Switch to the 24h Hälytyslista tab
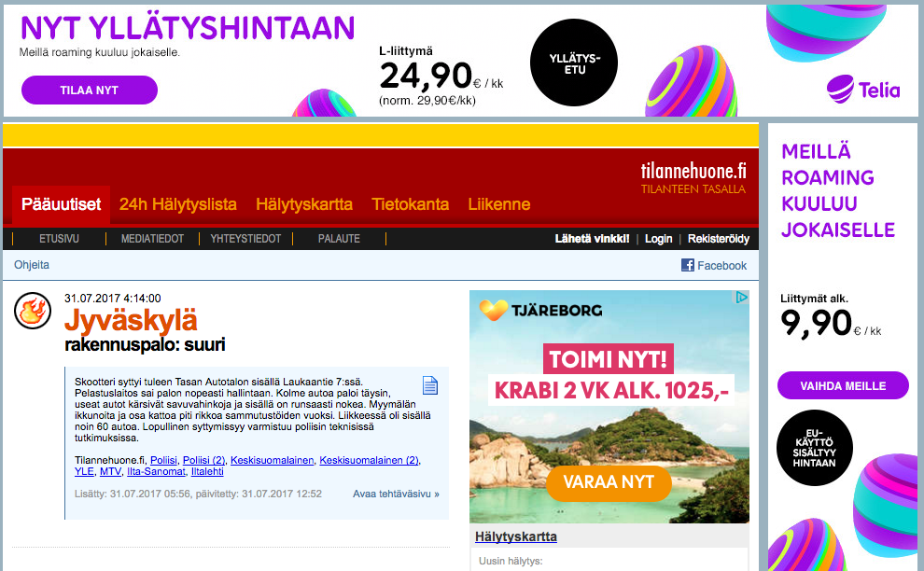The height and width of the screenshot is (571, 924). [178, 204]
